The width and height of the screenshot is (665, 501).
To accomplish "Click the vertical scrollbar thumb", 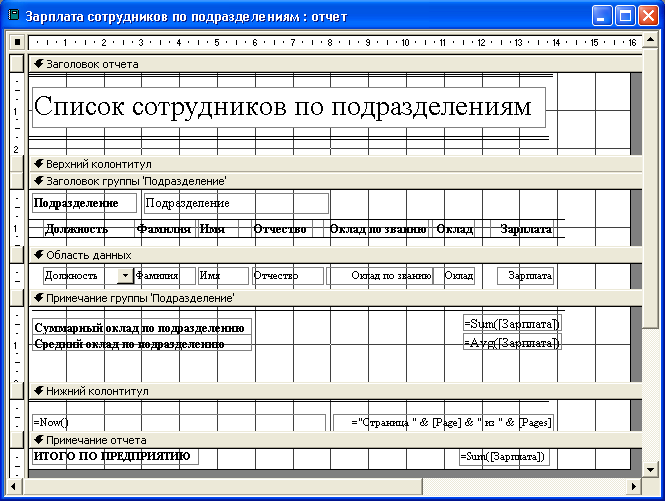I will point(650,188).
